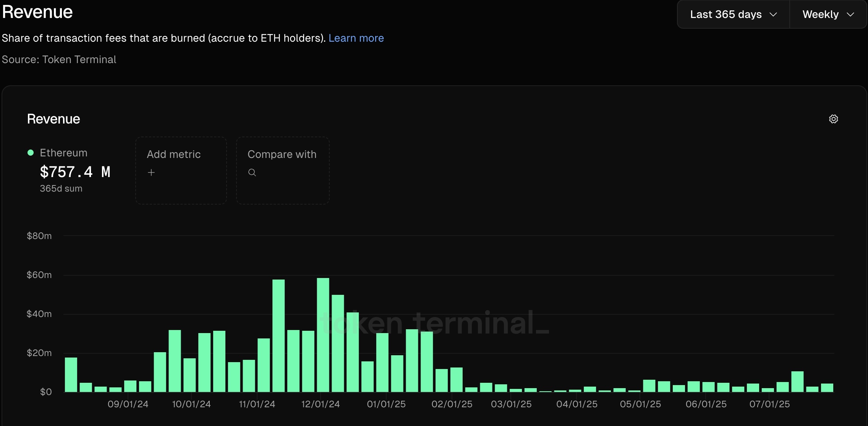Open the Learn more link
Image resolution: width=868 pixels, height=426 pixels.
coord(356,38)
